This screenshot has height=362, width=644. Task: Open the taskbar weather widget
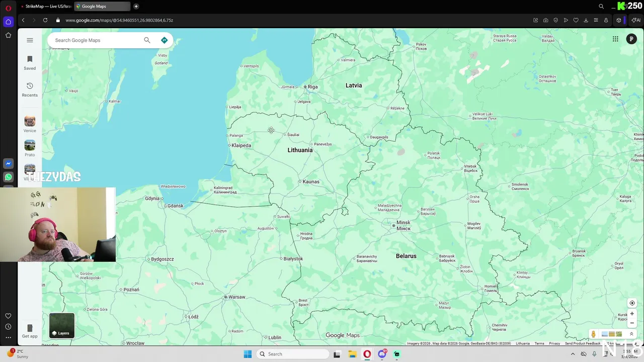coord(18,354)
